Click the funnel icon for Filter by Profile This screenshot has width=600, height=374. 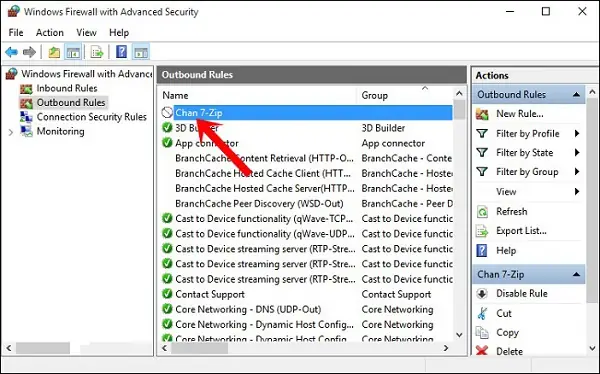coord(482,133)
